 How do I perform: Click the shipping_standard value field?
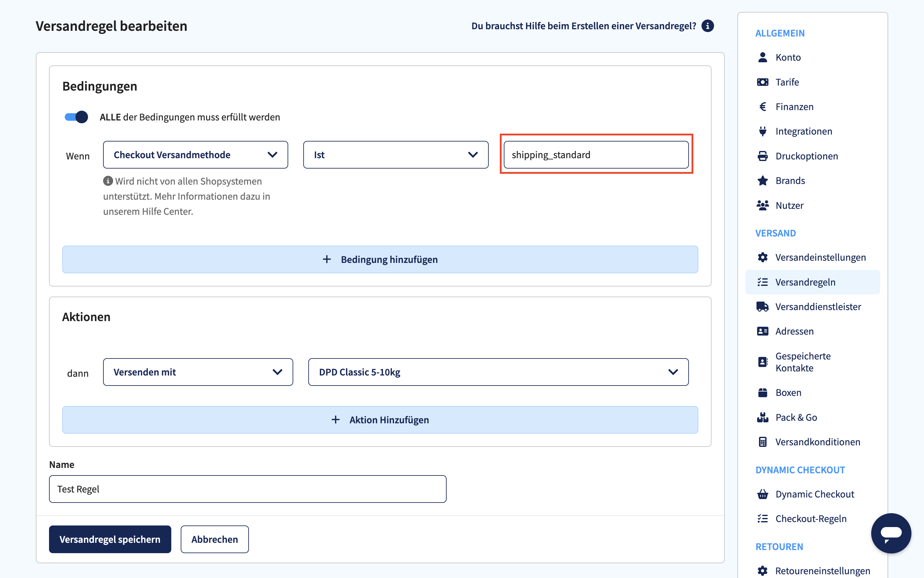596,155
